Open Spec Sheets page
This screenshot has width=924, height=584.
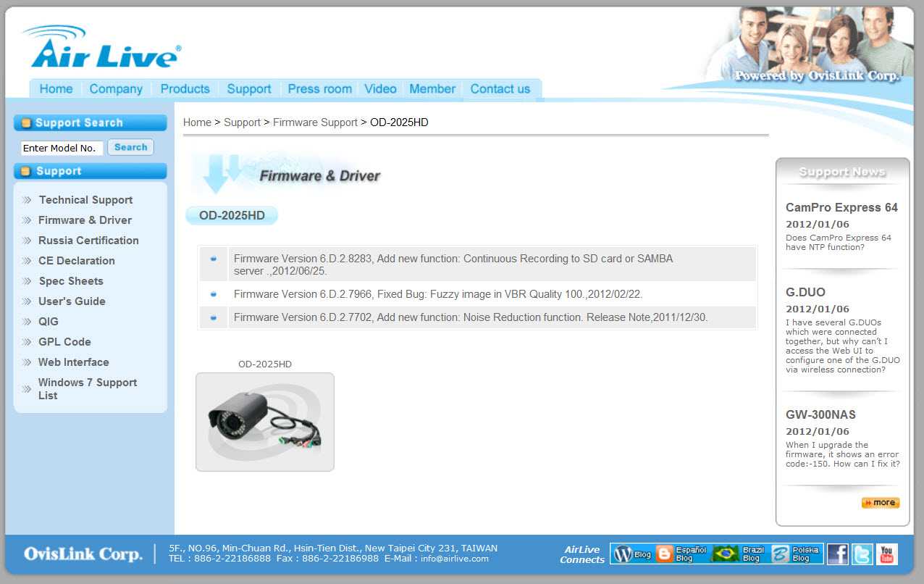(71, 281)
